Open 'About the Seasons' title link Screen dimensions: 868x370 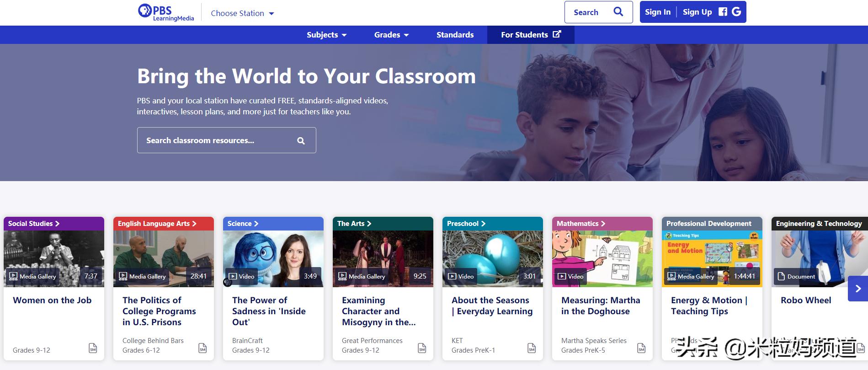tap(492, 306)
